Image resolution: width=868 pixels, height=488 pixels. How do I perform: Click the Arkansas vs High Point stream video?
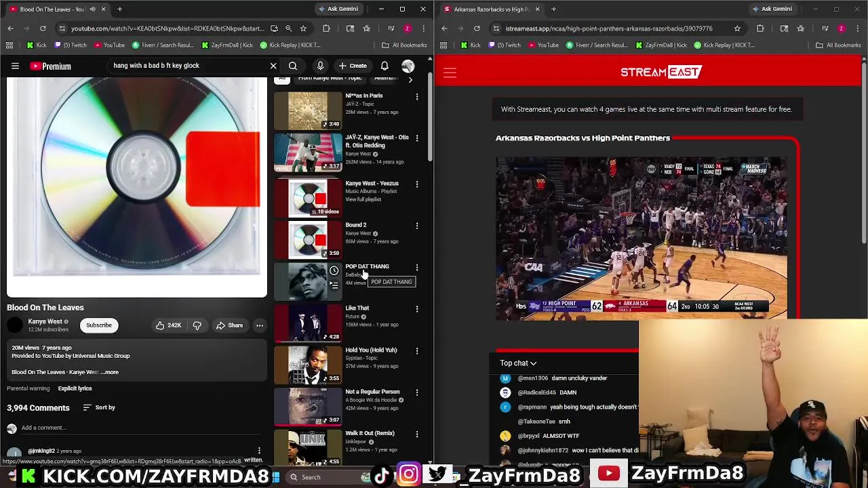(x=642, y=237)
